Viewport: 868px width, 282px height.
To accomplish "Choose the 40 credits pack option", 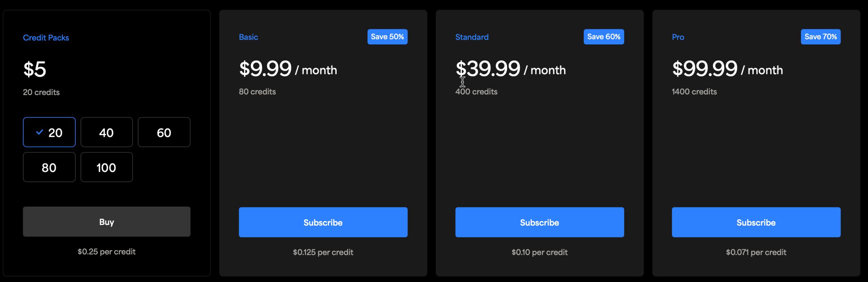I will [x=106, y=132].
